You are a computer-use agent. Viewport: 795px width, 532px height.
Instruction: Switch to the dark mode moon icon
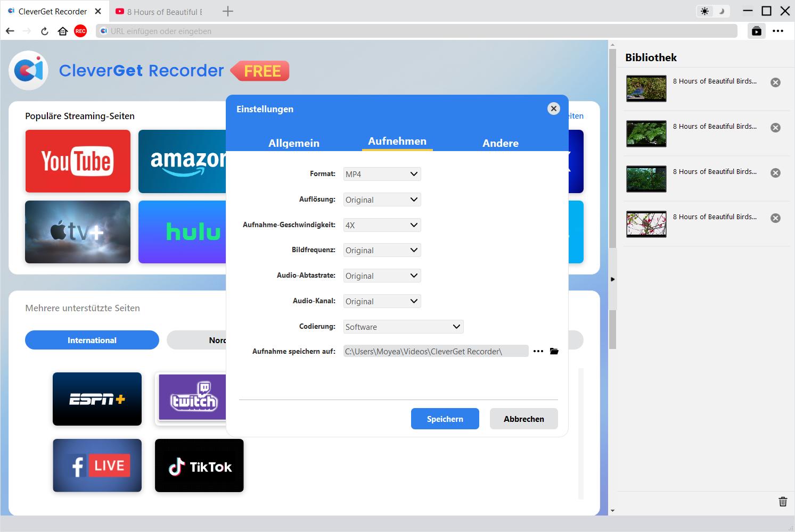(722, 11)
